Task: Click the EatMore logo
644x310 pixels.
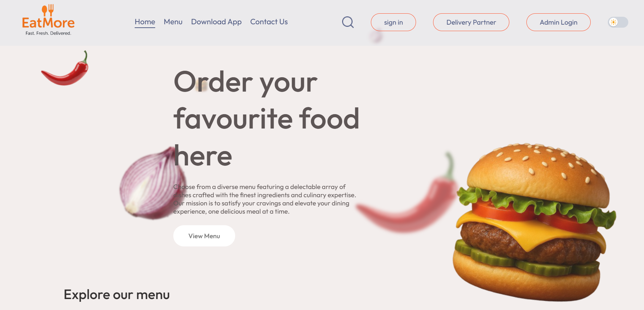Action: pos(48,20)
